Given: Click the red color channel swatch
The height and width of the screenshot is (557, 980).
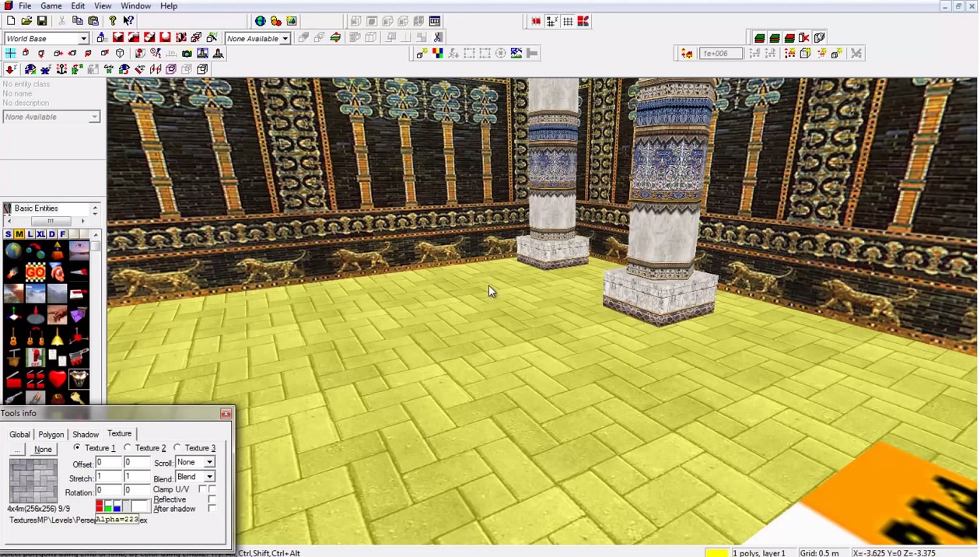Looking at the screenshot, I should click(x=100, y=507).
